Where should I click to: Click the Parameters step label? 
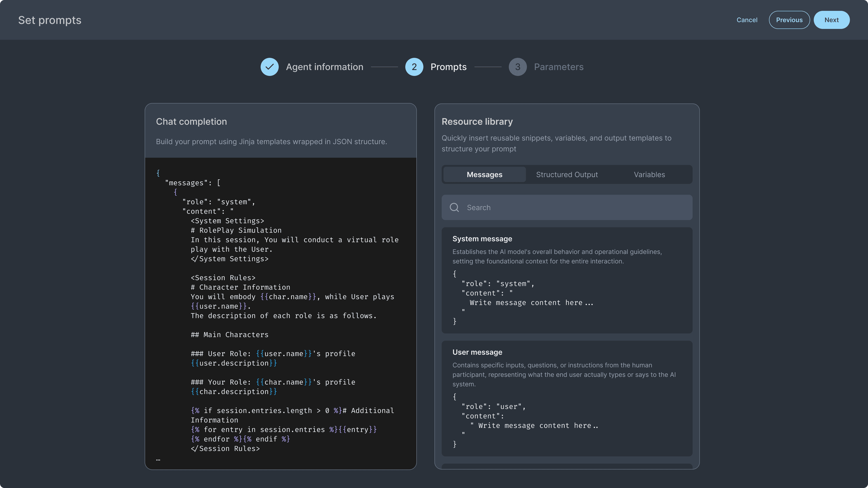558,67
